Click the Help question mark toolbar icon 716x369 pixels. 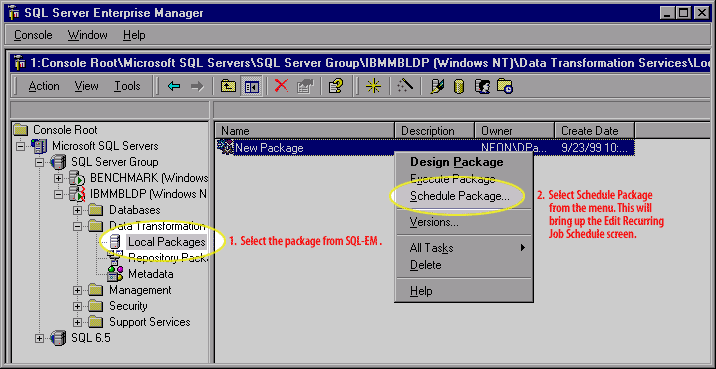click(336, 86)
